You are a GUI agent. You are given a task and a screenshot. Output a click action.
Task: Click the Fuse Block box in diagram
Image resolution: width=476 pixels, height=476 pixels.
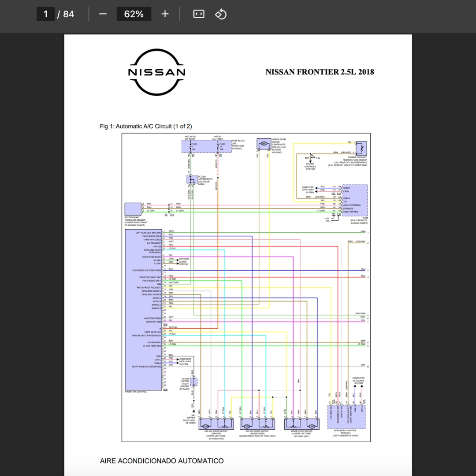(206, 146)
